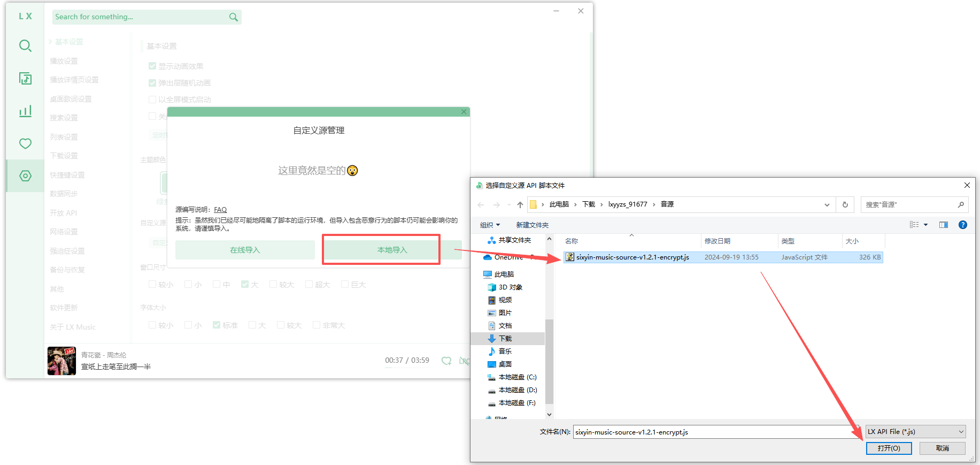The image size is (980, 465).
Task: Expand the address bar path history dropdown
Action: pos(827,204)
